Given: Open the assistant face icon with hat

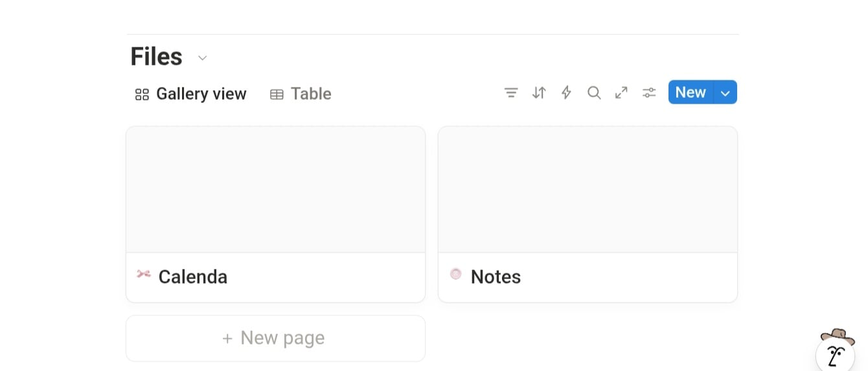Looking at the screenshot, I should (x=837, y=352).
